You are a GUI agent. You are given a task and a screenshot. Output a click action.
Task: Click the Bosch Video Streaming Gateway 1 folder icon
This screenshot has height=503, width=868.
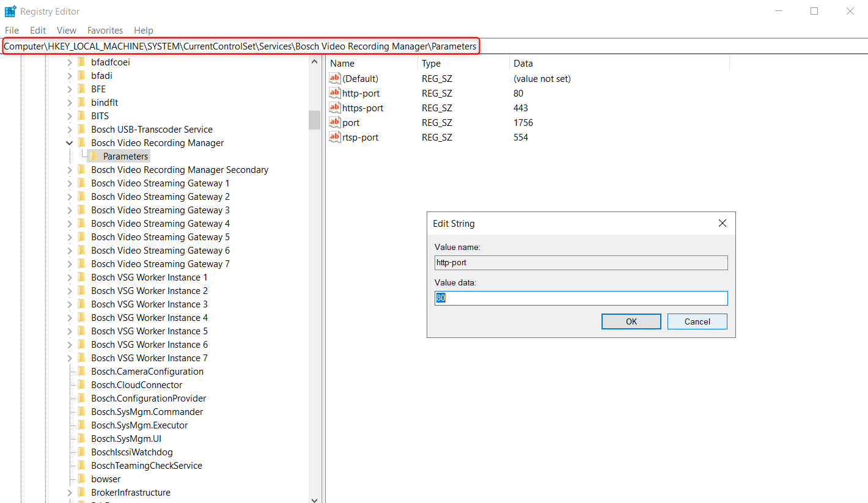tap(82, 183)
